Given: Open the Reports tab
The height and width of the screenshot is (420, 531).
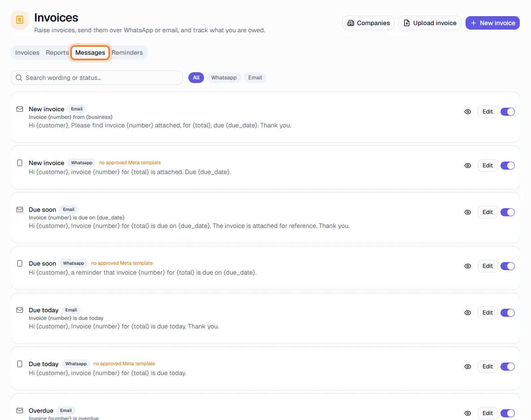Looking at the screenshot, I should pyautogui.click(x=57, y=52).
